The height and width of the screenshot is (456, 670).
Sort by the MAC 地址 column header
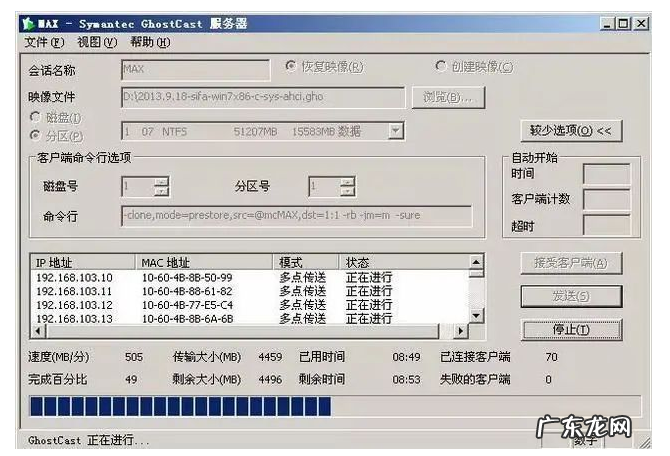[x=204, y=262]
